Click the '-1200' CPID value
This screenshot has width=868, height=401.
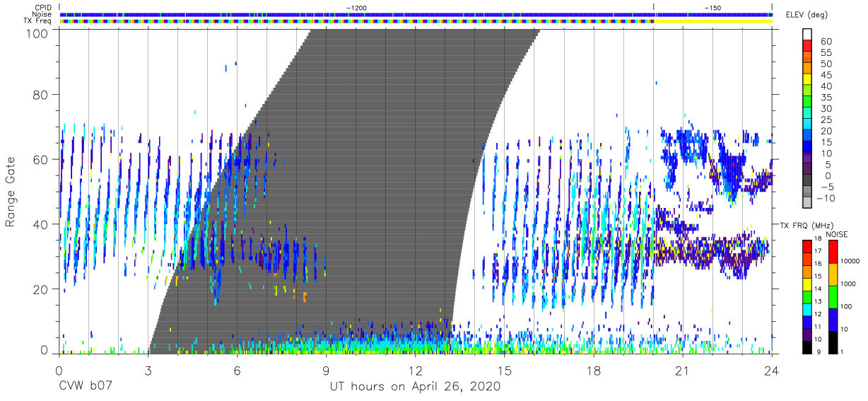click(x=356, y=8)
